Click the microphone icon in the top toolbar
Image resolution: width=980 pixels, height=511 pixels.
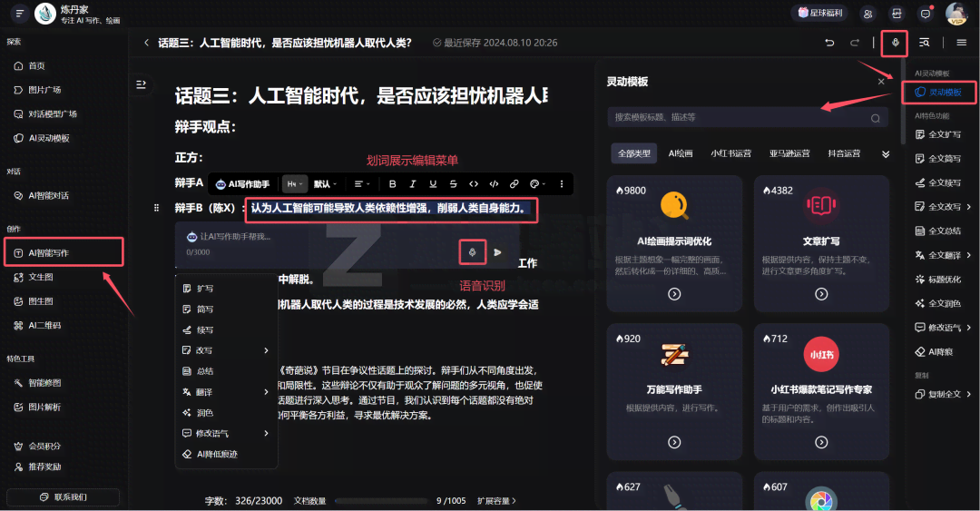(x=897, y=43)
